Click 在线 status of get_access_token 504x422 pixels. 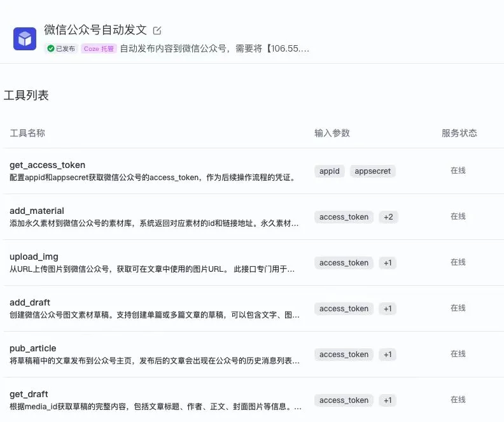click(x=458, y=171)
